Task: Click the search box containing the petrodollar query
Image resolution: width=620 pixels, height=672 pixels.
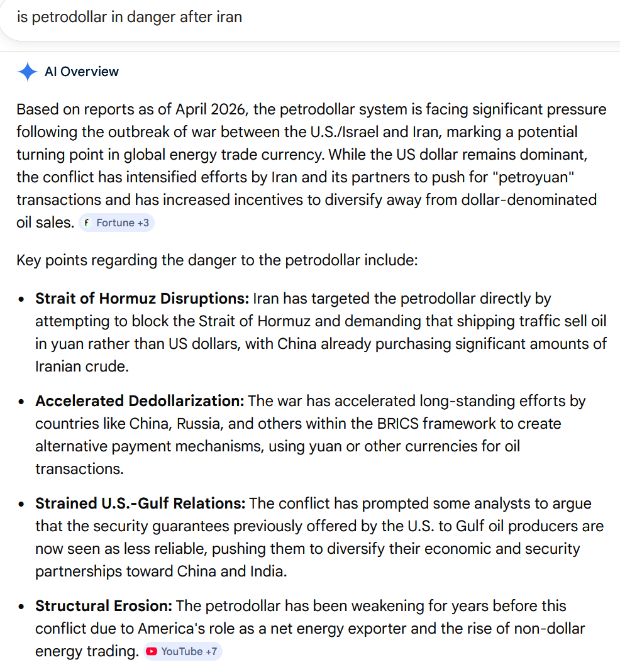Action: pos(252,17)
